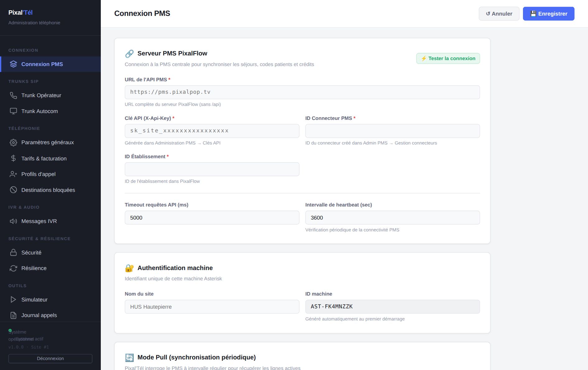Click the Nom du site field

tap(212, 307)
